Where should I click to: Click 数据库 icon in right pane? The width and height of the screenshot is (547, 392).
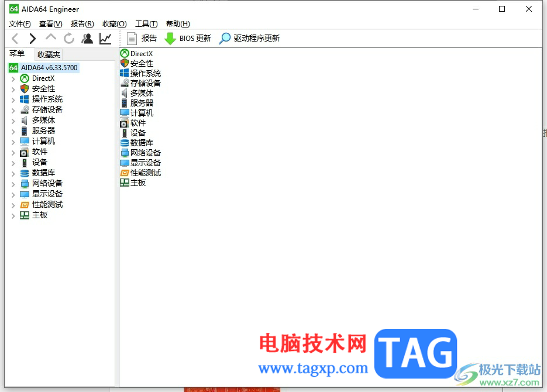pyautogui.click(x=125, y=143)
